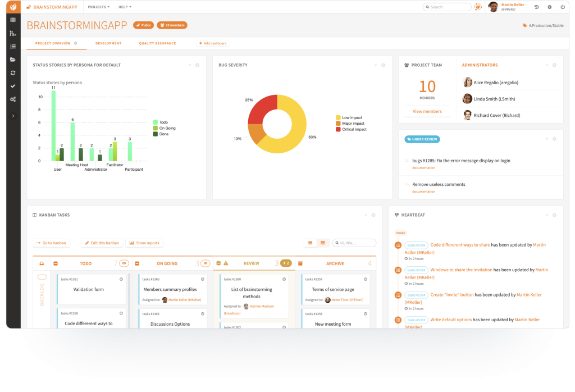Image resolution: width=575 pixels, height=392 pixels.
Task: Switch Kanban to detailed card view
Action: (x=323, y=243)
